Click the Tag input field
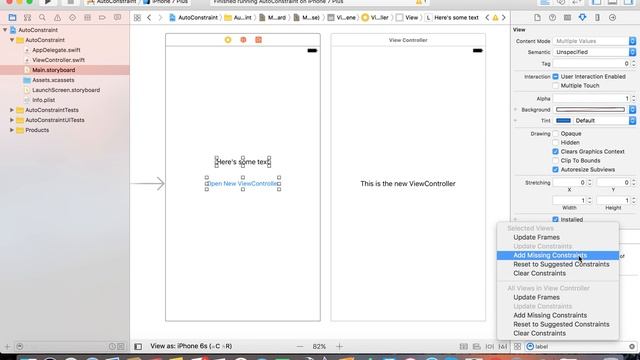The height and width of the screenshot is (360, 640). click(x=592, y=64)
